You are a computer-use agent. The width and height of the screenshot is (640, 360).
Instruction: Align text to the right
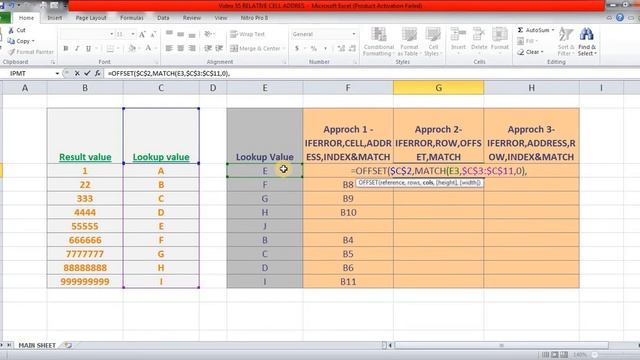[192, 49]
